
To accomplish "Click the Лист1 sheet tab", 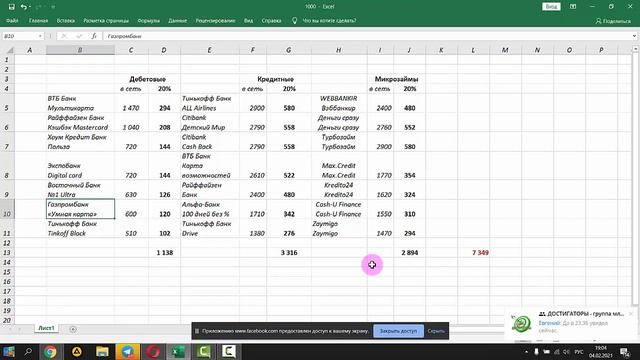I will pyautogui.click(x=46, y=328).
